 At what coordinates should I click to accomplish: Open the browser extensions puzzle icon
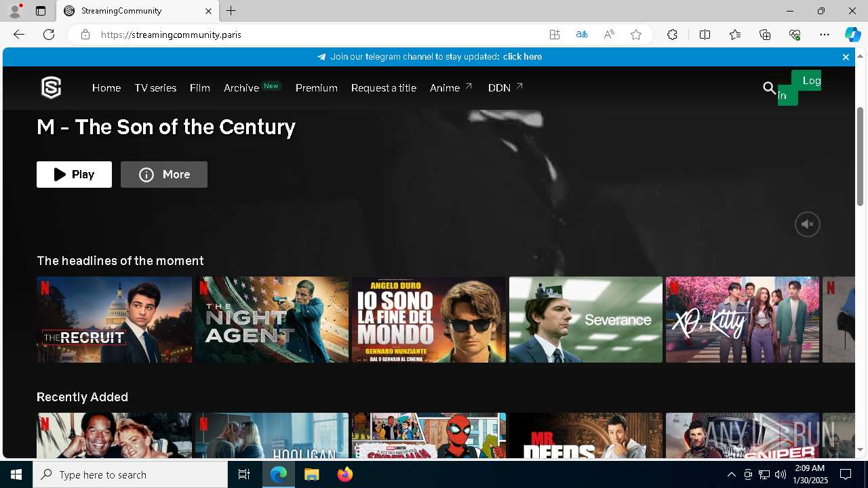point(672,35)
